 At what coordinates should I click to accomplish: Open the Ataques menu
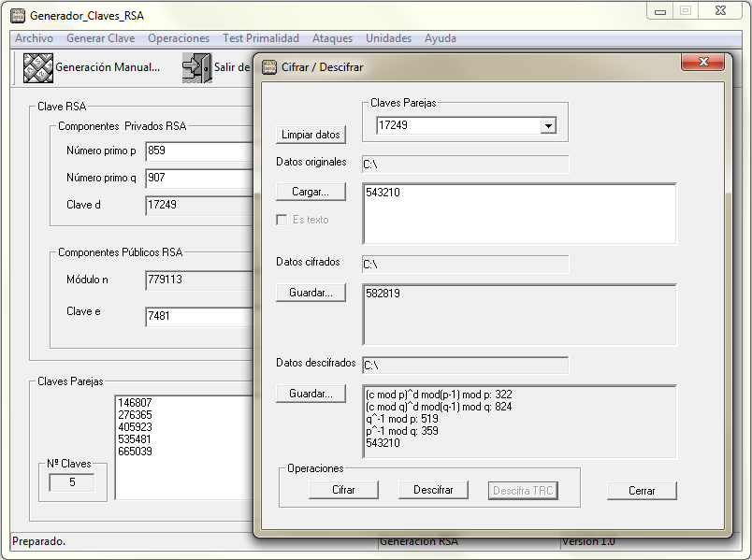click(x=332, y=38)
